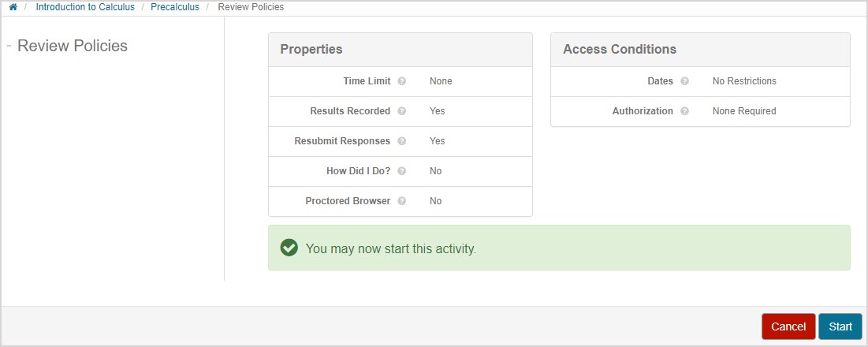Image resolution: width=868 pixels, height=347 pixels.
Task: Click help icon next to Dates
Action: (684, 81)
